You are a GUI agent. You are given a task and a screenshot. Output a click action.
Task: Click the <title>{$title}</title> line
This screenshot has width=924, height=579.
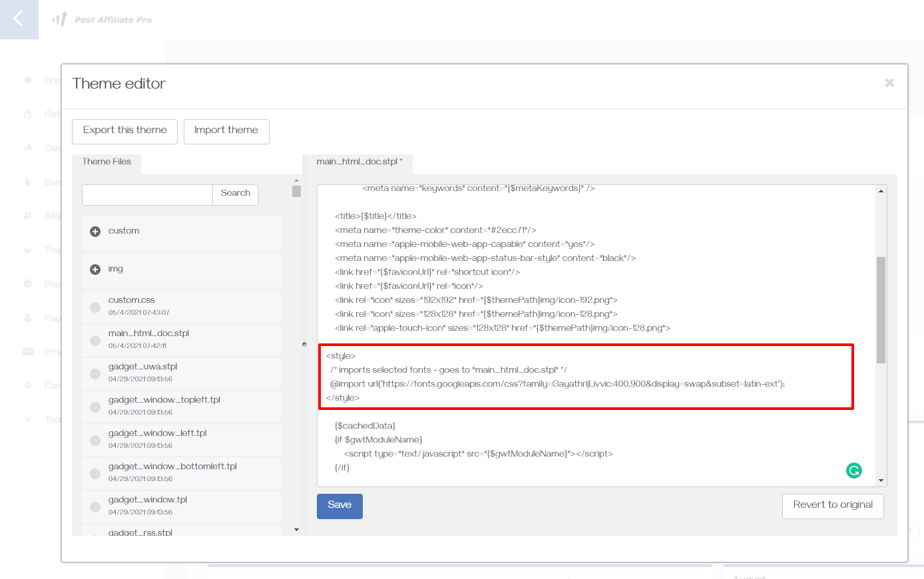pyautogui.click(x=375, y=216)
